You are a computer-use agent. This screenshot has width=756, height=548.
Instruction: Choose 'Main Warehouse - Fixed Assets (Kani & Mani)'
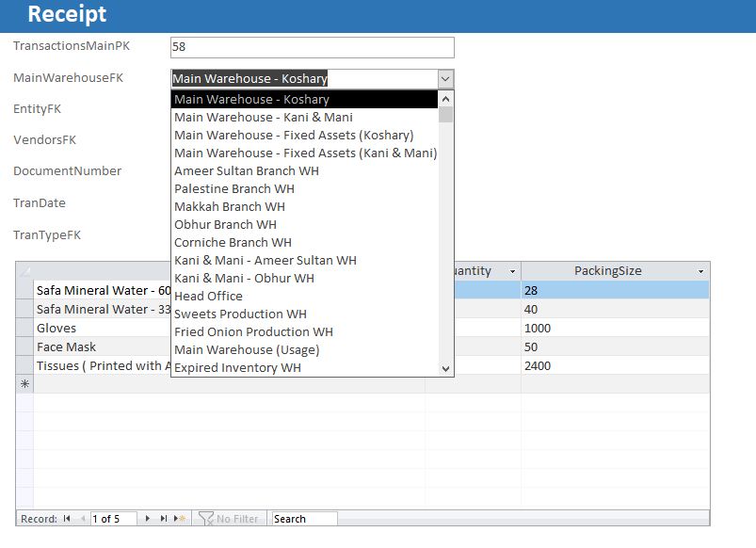pos(305,153)
